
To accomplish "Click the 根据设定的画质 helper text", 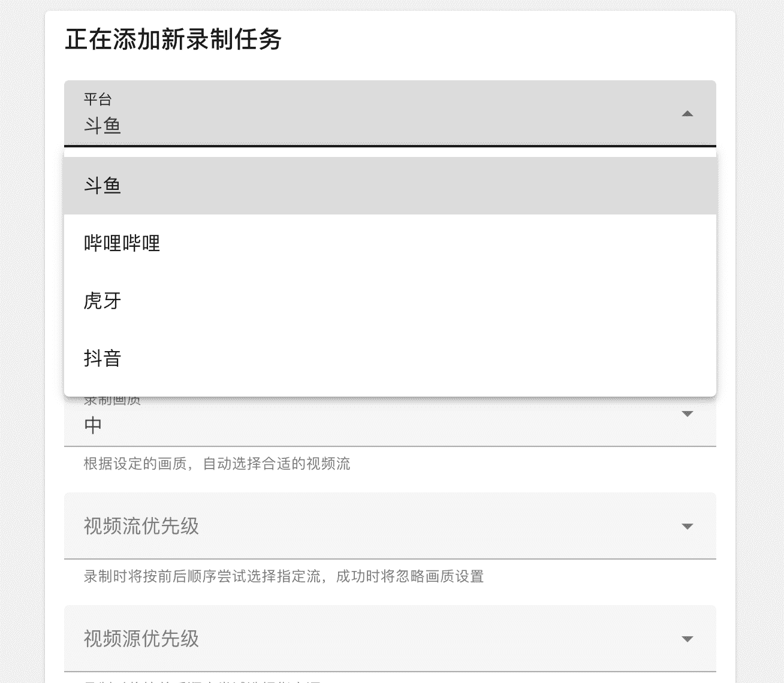I will [216, 464].
